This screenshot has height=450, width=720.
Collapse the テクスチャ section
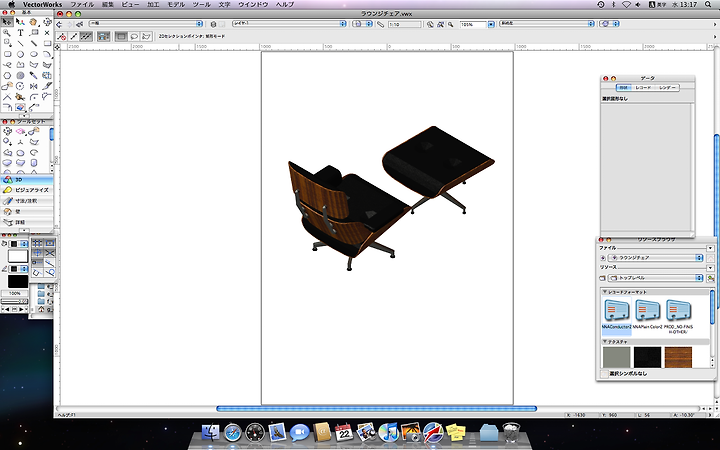pos(605,342)
